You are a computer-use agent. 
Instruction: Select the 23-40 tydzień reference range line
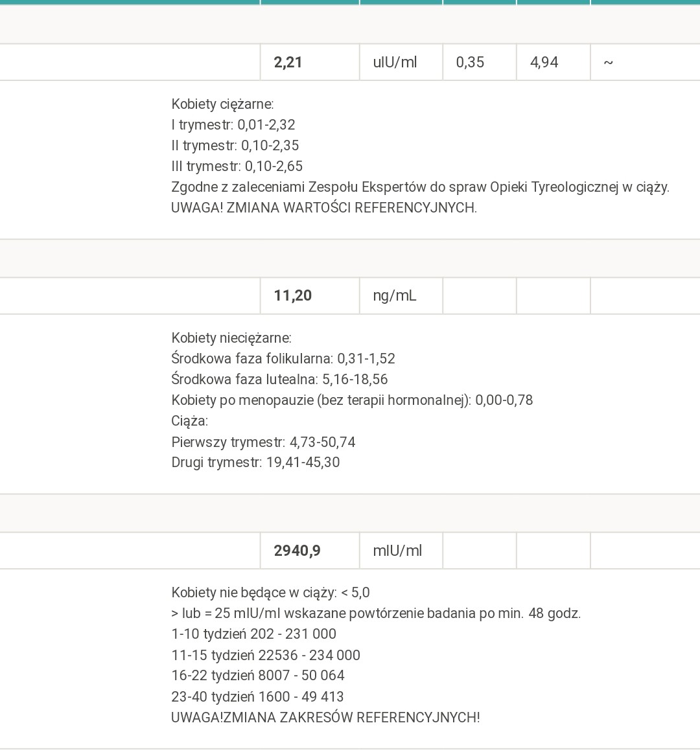point(257,697)
